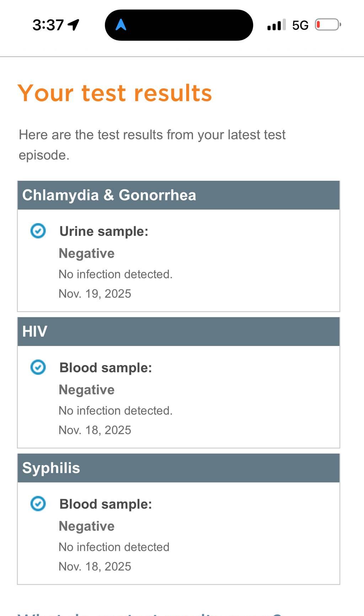Select the HIV section header
364x616 pixels.
178,331
